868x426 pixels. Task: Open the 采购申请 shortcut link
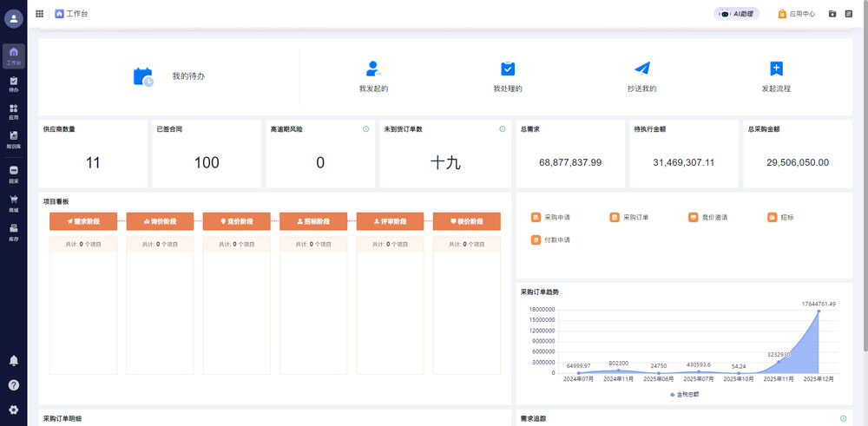pos(551,217)
